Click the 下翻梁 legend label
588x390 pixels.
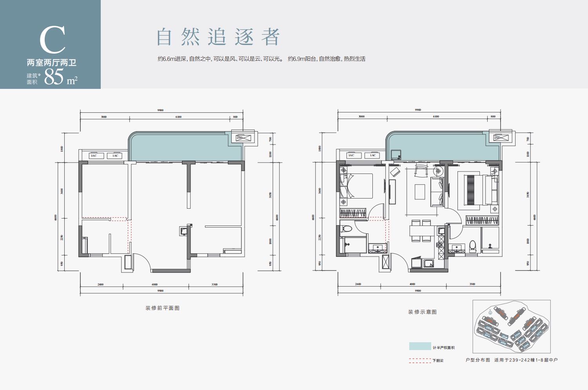click(x=438, y=361)
